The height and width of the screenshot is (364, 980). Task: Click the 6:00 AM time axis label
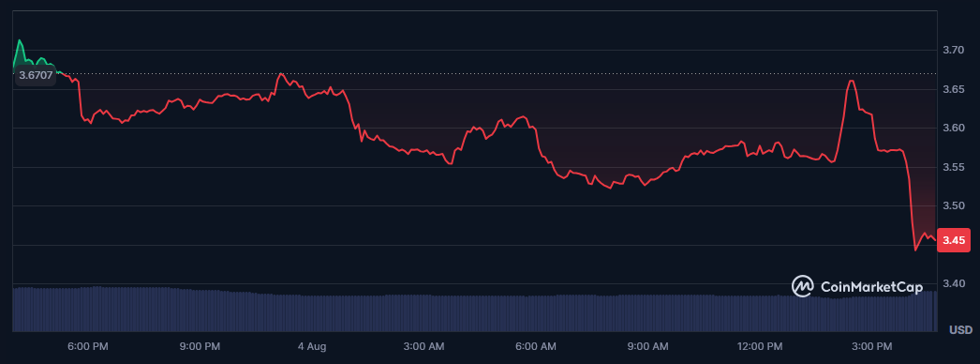tap(537, 346)
